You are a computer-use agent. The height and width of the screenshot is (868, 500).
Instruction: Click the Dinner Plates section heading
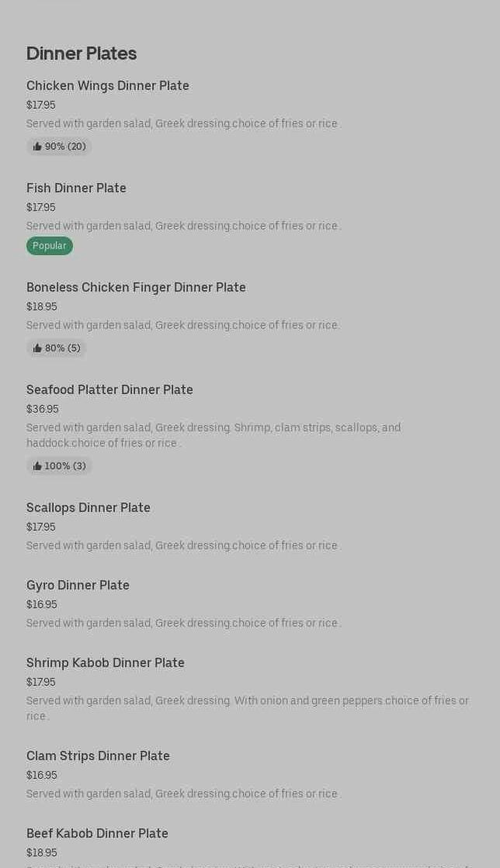tap(82, 53)
